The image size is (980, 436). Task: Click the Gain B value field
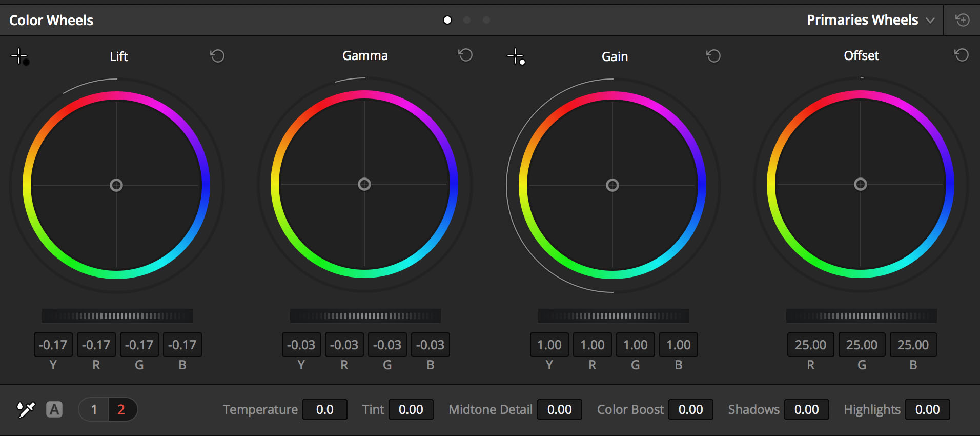coord(679,345)
